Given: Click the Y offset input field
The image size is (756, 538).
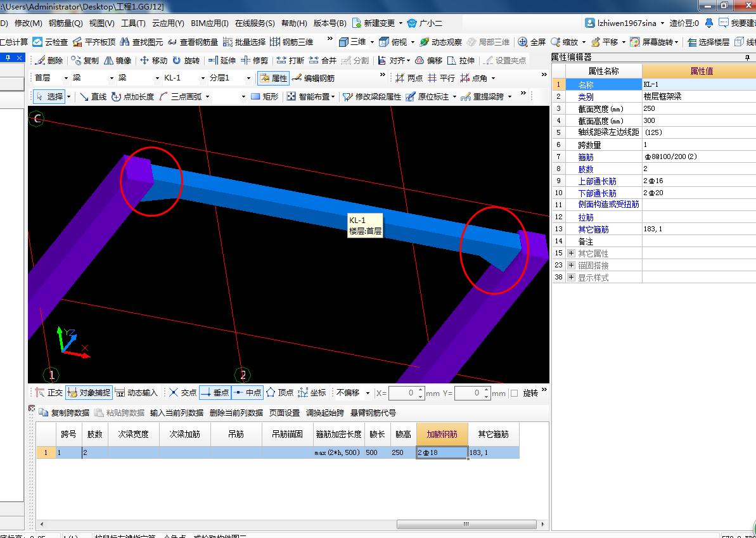Looking at the screenshot, I should 472,394.
